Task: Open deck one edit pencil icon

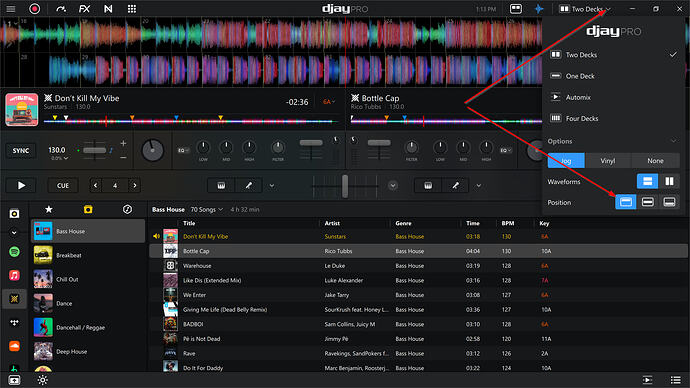Action: pos(249,186)
